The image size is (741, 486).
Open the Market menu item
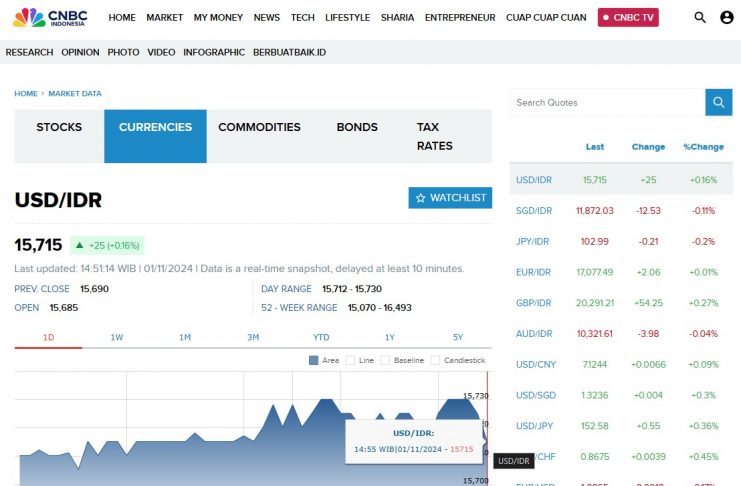(164, 17)
